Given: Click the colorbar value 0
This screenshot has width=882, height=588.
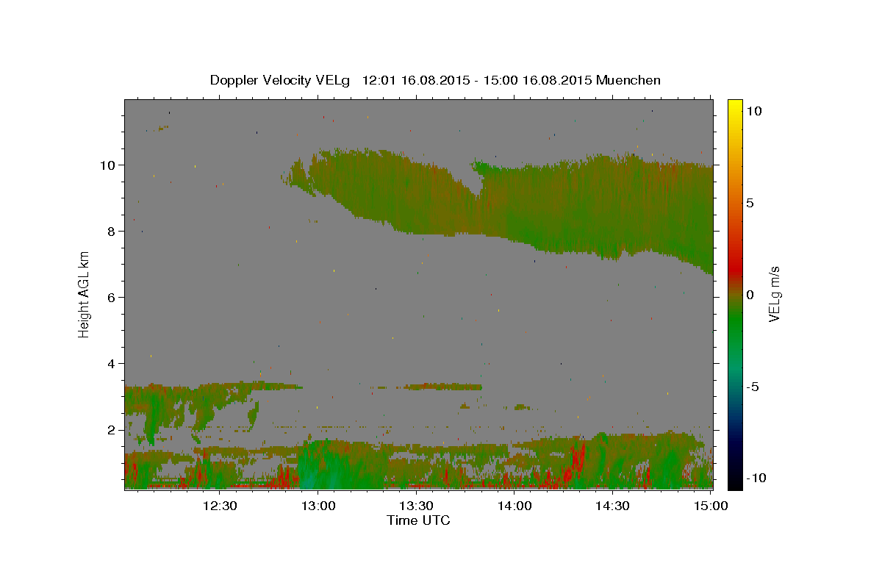Looking at the screenshot, I should pyautogui.click(x=750, y=295).
